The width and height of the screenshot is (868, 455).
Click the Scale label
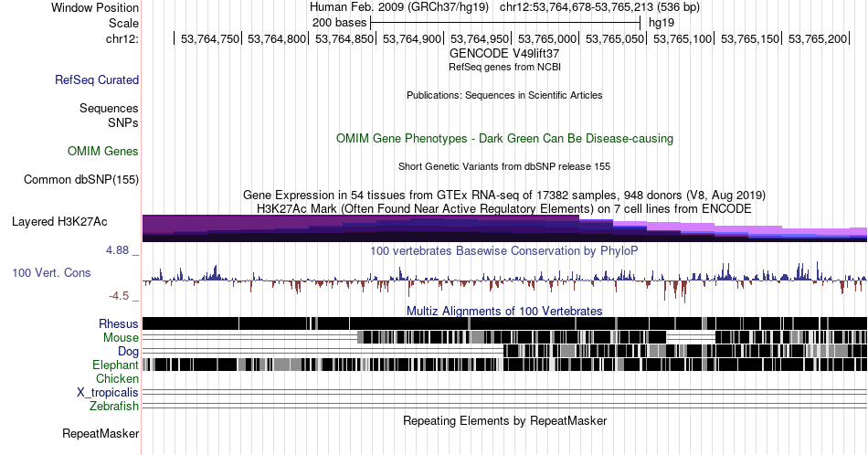tap(123, 23)
